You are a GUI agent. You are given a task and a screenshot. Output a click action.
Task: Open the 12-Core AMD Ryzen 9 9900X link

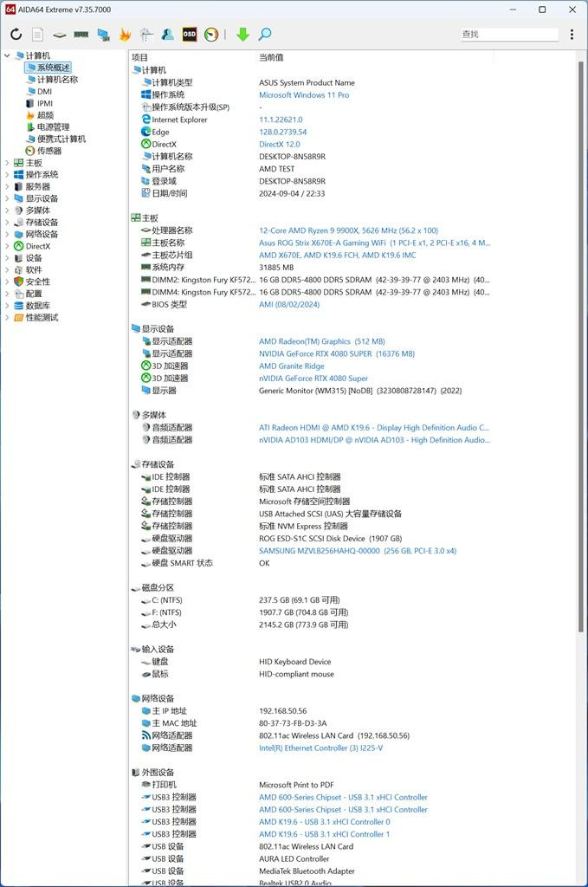[x=348, y=230]
